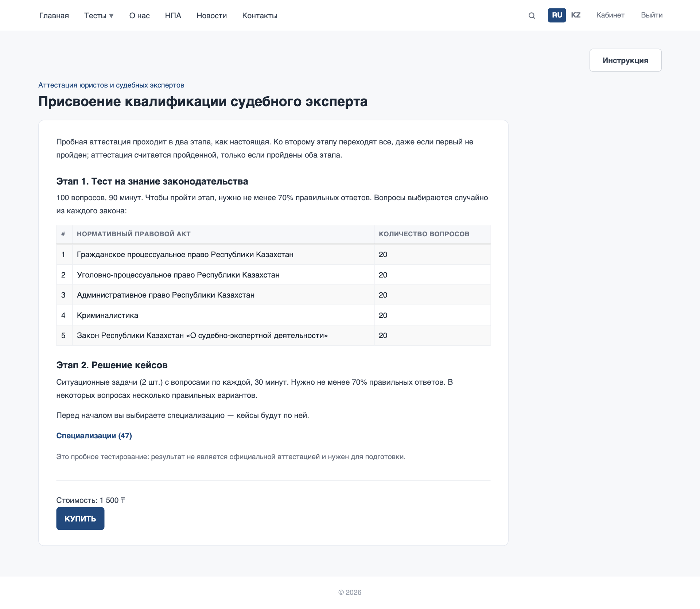Click the Стоимость: 1 500 ₸ text
700x609 pixels.
point(91,500)
